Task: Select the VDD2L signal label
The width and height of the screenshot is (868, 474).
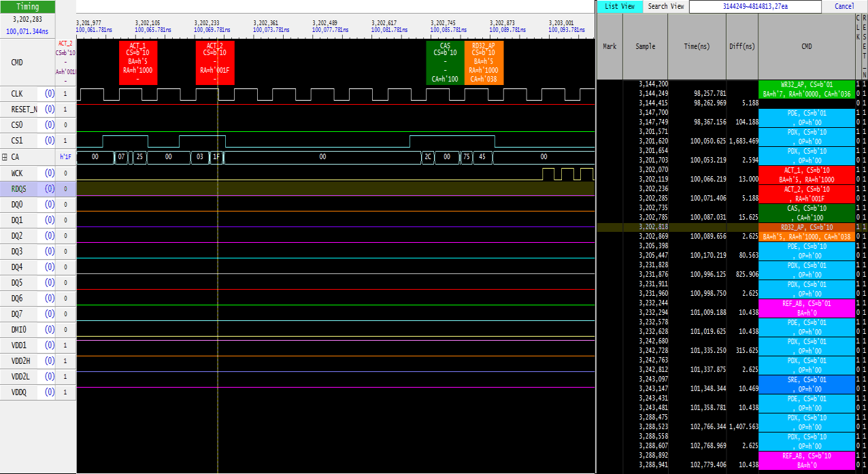Action: 20,376
